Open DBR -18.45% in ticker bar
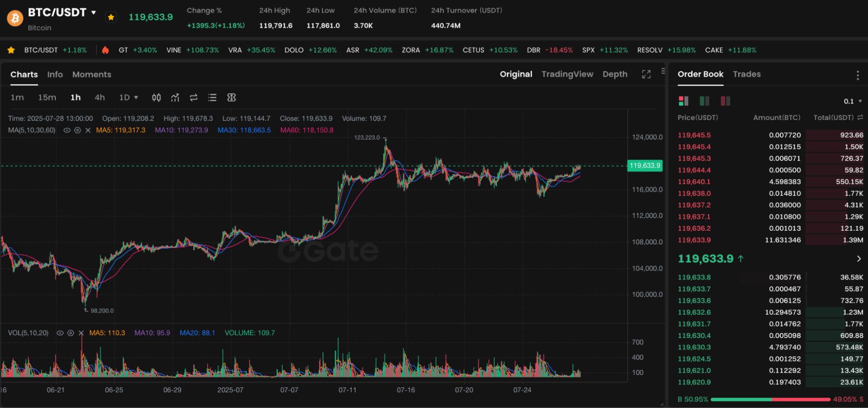Screen dimensions: 868x408 click(x=550, y=50)
